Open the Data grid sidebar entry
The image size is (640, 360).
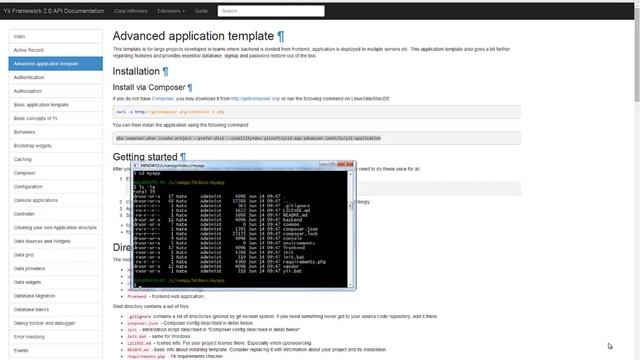tap(56, 255)
